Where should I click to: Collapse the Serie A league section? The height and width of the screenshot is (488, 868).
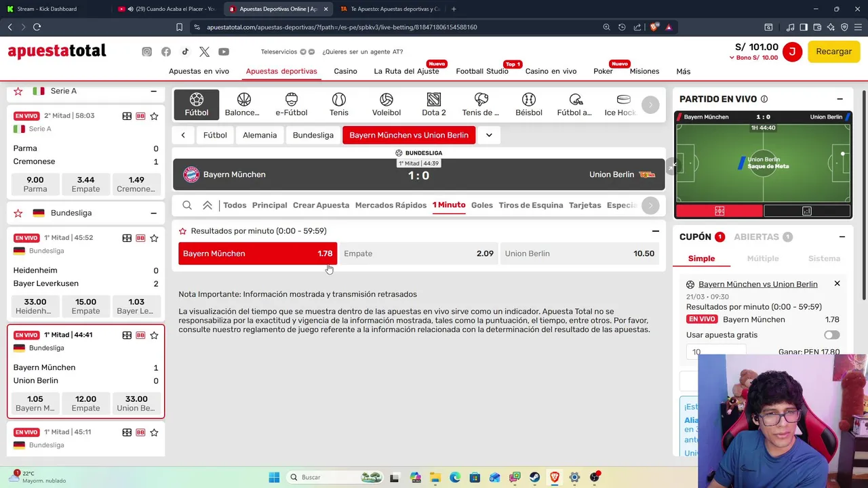[x=153, y=91]
